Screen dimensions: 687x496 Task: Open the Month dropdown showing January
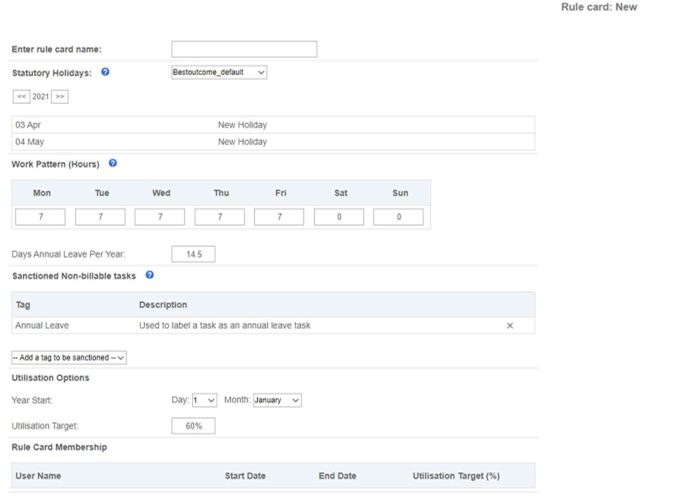pos(277,400)
